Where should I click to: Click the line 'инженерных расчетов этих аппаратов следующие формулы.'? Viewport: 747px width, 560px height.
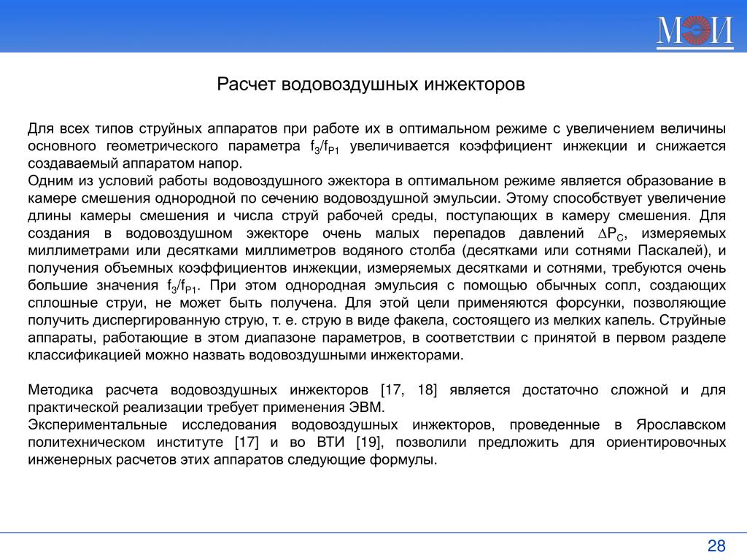click(233, 460)
